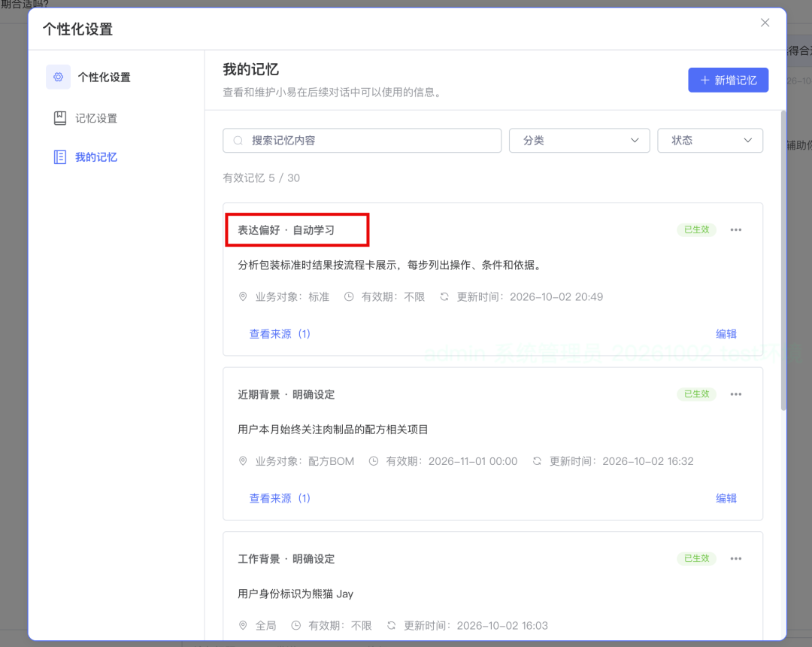Click the refresh icon next to 更新时间 2026-10-02 20:49
Viewport: 812px width, 647px height.
click(444, 297)
